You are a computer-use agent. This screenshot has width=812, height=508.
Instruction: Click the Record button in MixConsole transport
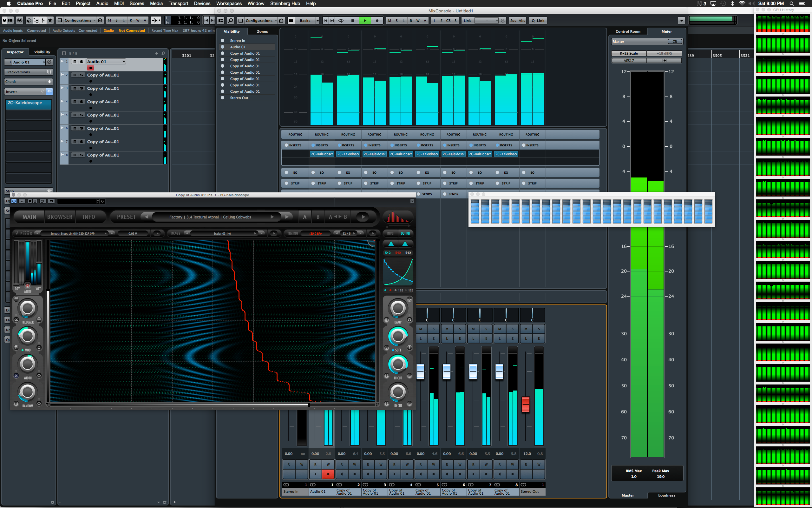pyautogui.click(x=377, y=21)
